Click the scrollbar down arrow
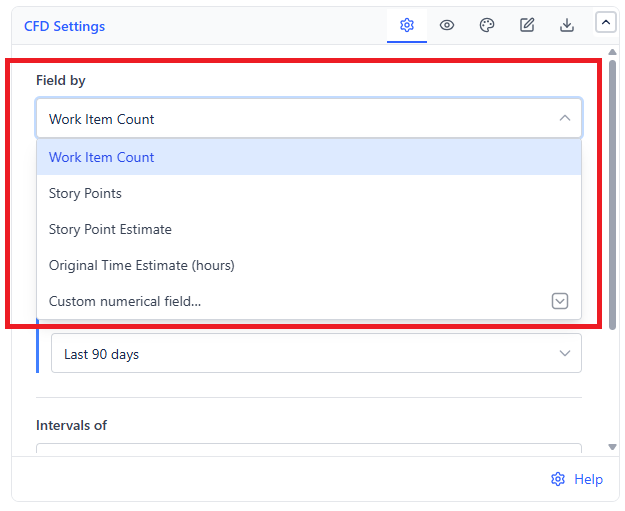This screenshot has height=511, width=625. (x=613, y=447)
